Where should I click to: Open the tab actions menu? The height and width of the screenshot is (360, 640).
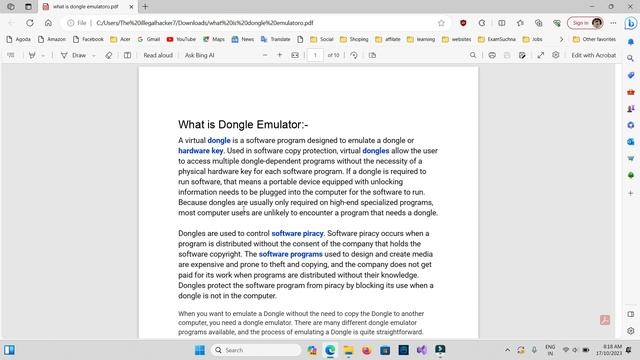coord(28,7)
